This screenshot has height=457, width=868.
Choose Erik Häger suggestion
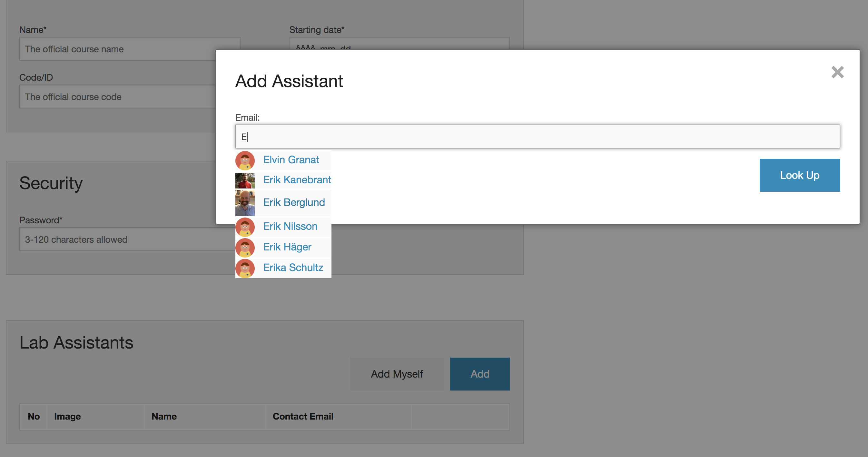[287, 247]
